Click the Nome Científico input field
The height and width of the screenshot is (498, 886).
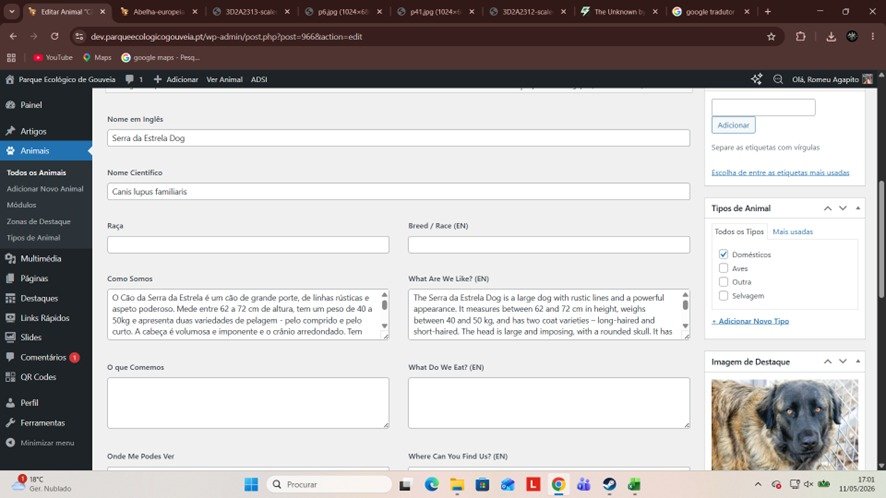[x=398, y=191]
